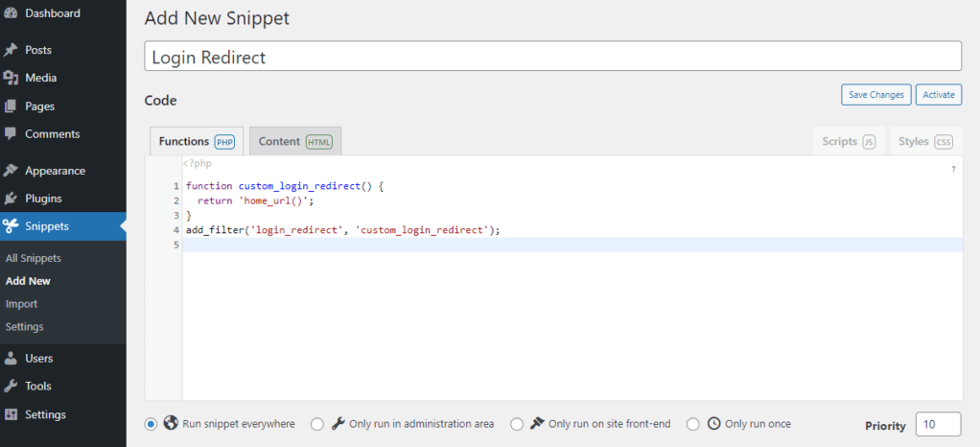Click the Media library icon
The image size is (980, 447).
(10, 78)
